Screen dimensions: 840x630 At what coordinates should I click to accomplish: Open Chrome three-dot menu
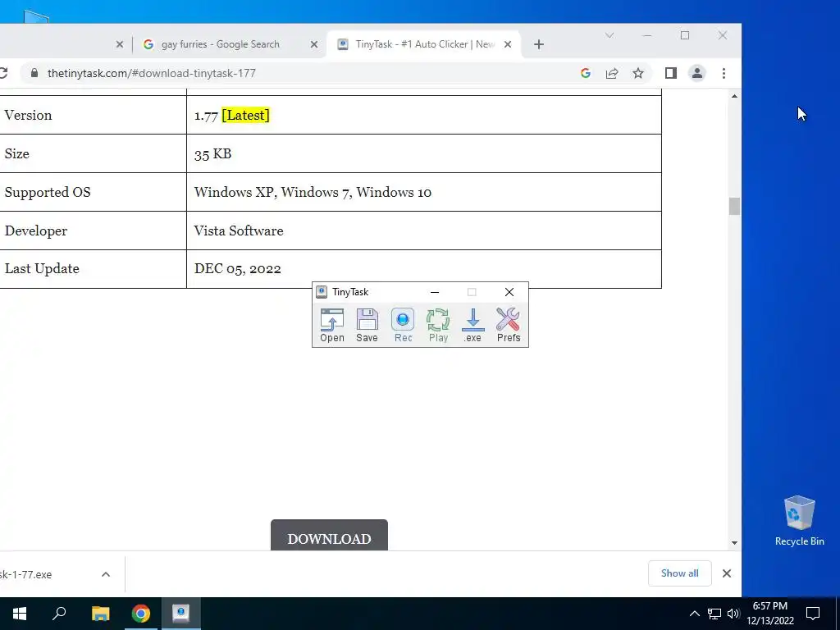click(x=724, y=73)
